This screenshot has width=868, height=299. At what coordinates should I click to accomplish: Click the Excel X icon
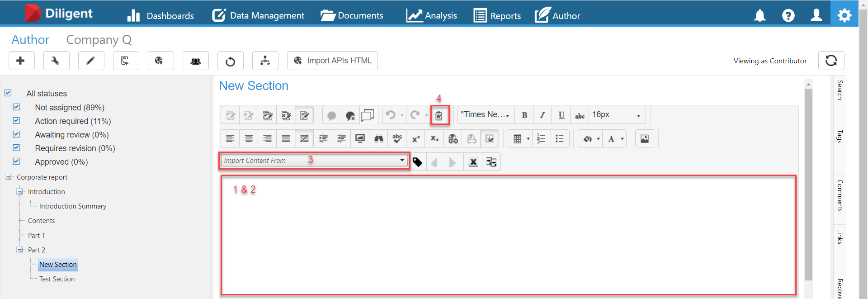point(473,162)
